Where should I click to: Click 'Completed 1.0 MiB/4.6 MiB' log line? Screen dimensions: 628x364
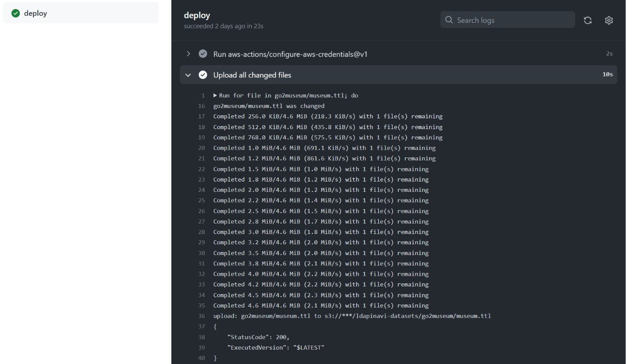[x=324, y=148]
